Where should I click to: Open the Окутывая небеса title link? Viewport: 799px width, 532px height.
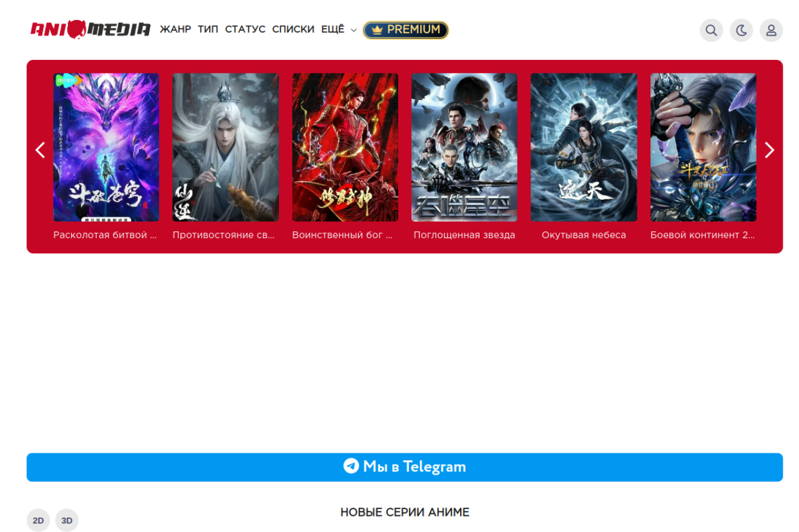[584, 235]
